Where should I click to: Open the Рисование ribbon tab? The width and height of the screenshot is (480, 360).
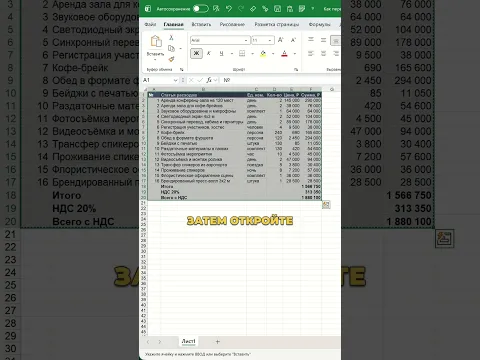pyautogui.click(x=232, y=24)
